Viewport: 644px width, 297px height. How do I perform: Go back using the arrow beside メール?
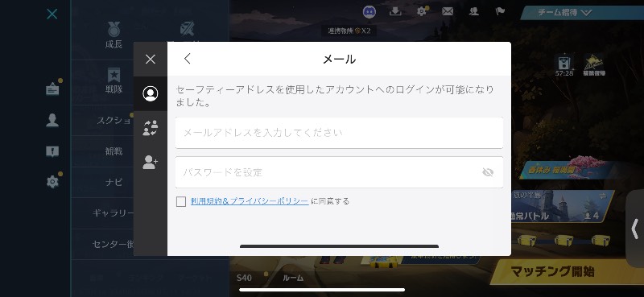click(x=188, y=59)
